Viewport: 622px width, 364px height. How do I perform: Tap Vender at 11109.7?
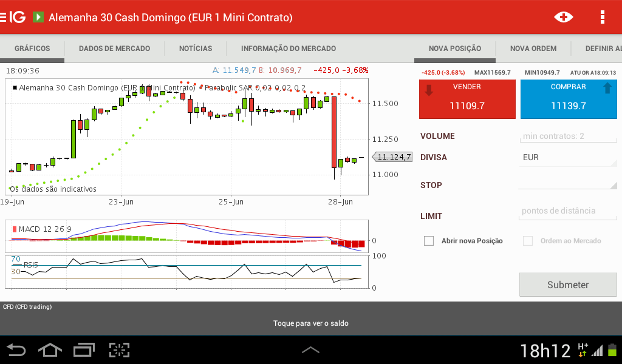467,99
